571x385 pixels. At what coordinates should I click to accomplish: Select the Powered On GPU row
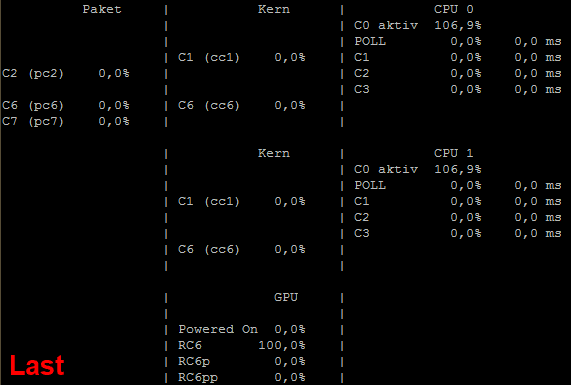pos(242,329)
